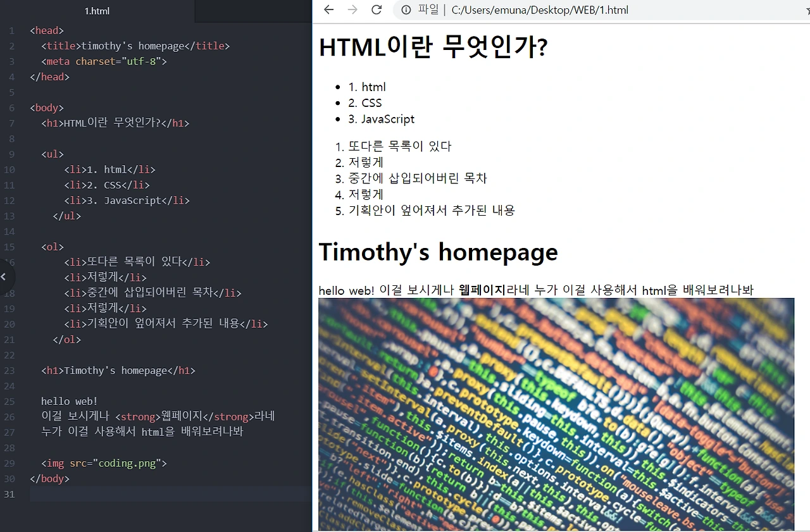
Task: Click the img src="coding.png" code line
Action: tap(104, 463)
